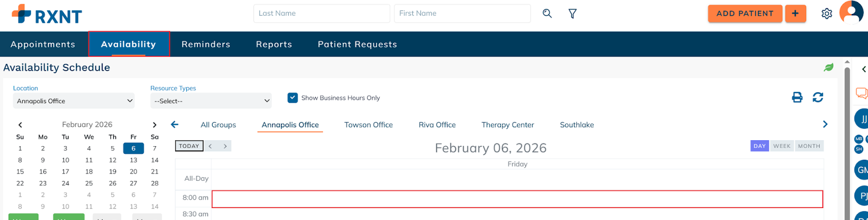This screenshot has height=220, width=868.
Task: Uncheck Show Business Hours Only
Action: (x=293, y=98)
